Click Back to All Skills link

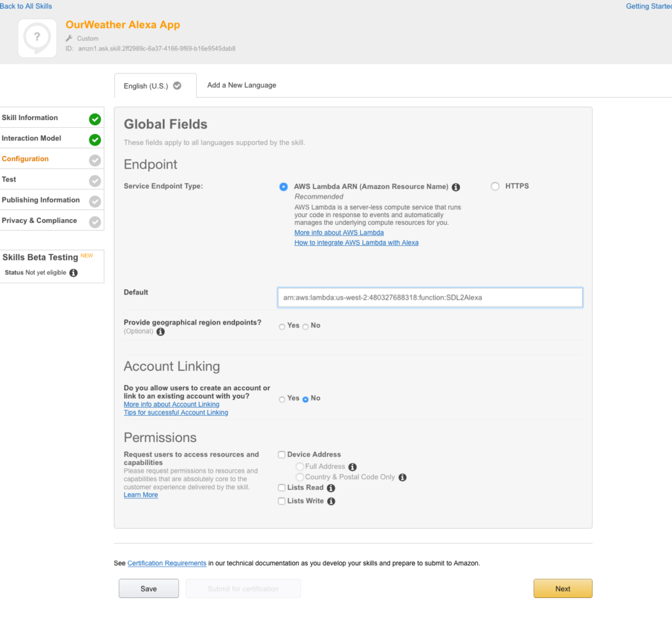pyautogui.click(x=26, y=7)
